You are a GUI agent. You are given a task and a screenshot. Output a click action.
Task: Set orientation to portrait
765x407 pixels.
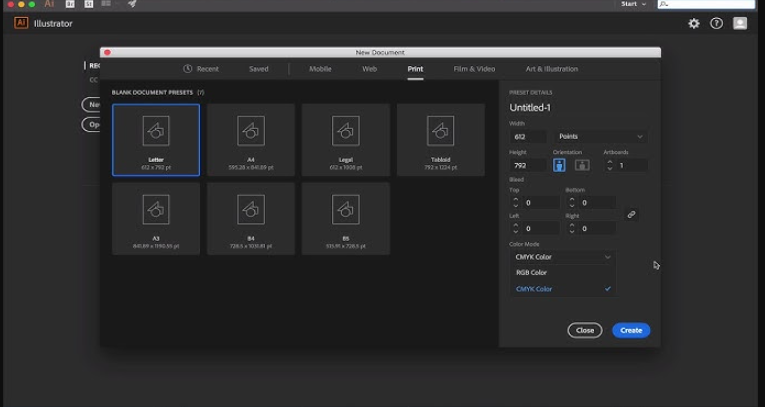point(559,165)
